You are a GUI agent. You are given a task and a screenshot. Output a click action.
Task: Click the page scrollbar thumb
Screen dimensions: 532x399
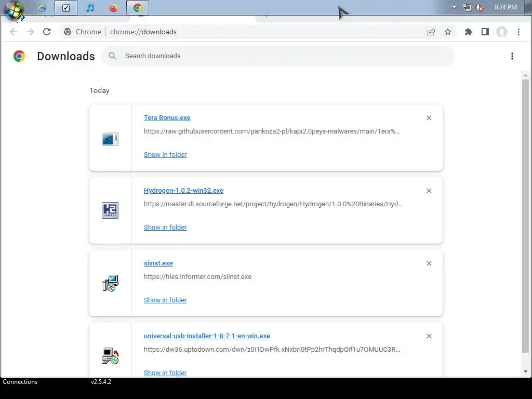tap(525, 216)
